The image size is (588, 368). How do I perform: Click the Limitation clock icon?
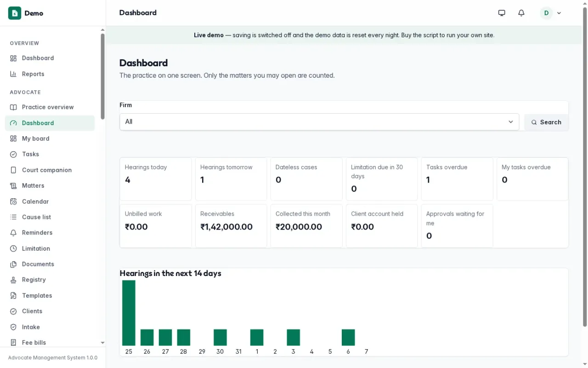click(13, 248)
